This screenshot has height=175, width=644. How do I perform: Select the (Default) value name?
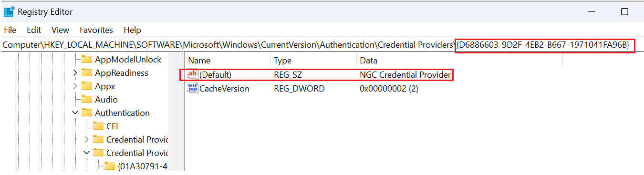click(x=215, y=75)
